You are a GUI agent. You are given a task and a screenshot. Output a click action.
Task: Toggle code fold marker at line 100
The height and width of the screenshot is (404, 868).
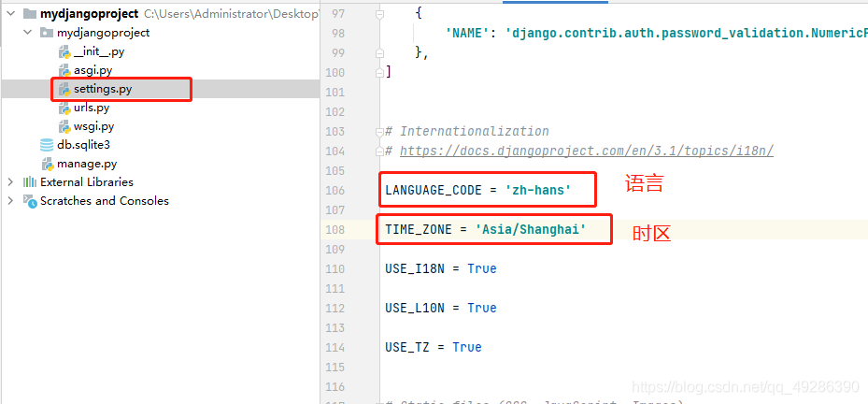[379, 73]
